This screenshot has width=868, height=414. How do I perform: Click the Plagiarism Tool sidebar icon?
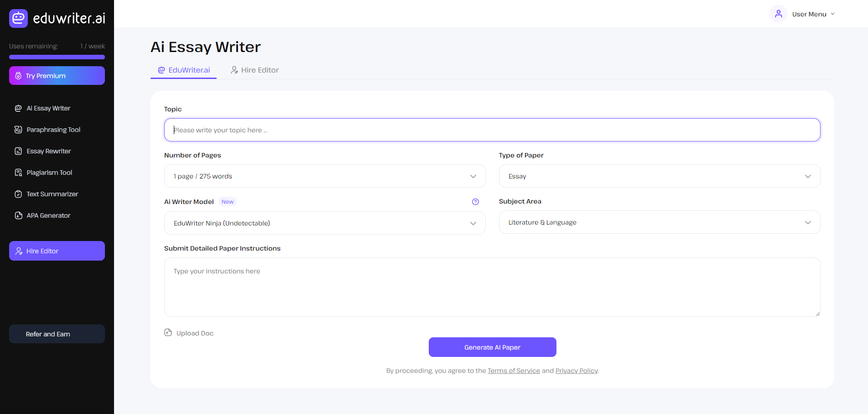tap(18, 173)
